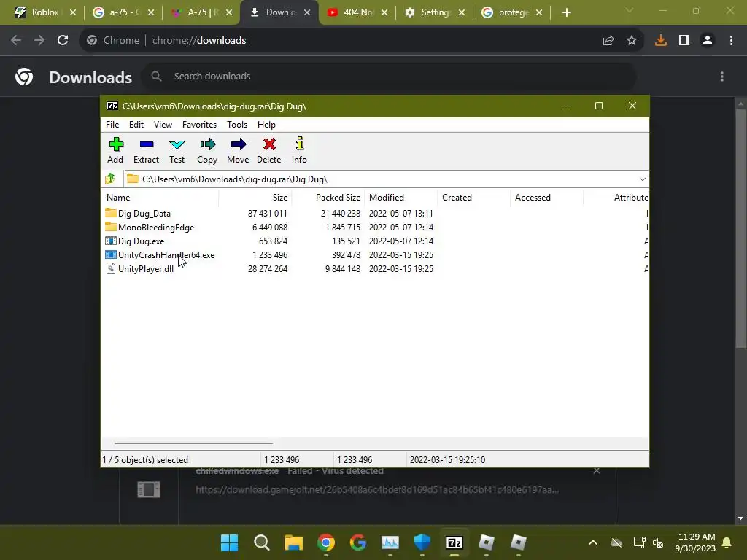Screen dimensions: 747x560
Task: Open the Help menu
Action: click(266, 124)
